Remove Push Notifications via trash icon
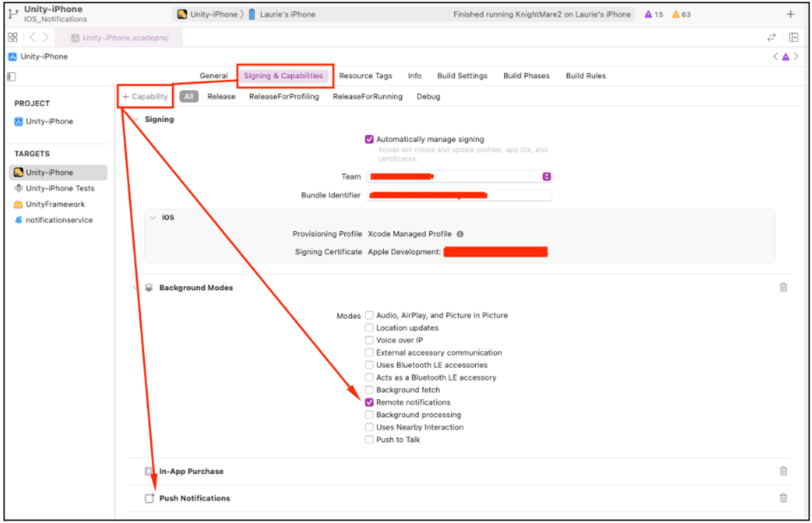 [783, 498]
